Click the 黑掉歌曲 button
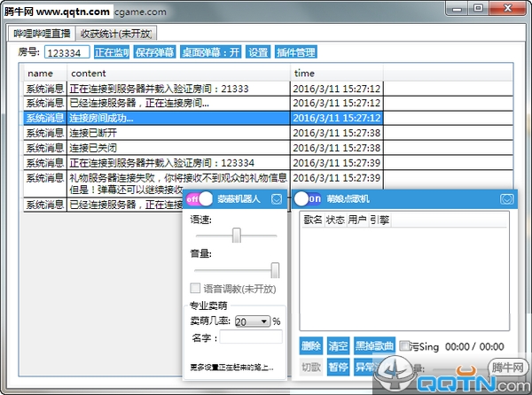Screen dimensions: 532x395 click(x=374, y=345)
